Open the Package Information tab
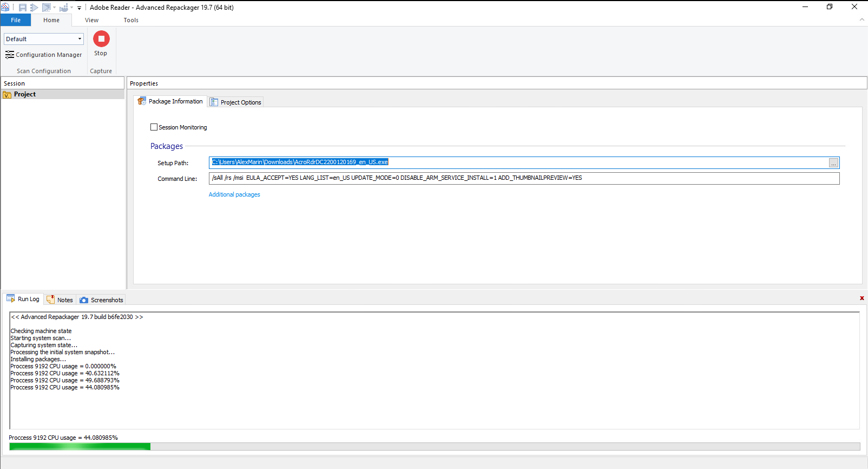This screenshot has width=868, height=469. pos(170,101)
